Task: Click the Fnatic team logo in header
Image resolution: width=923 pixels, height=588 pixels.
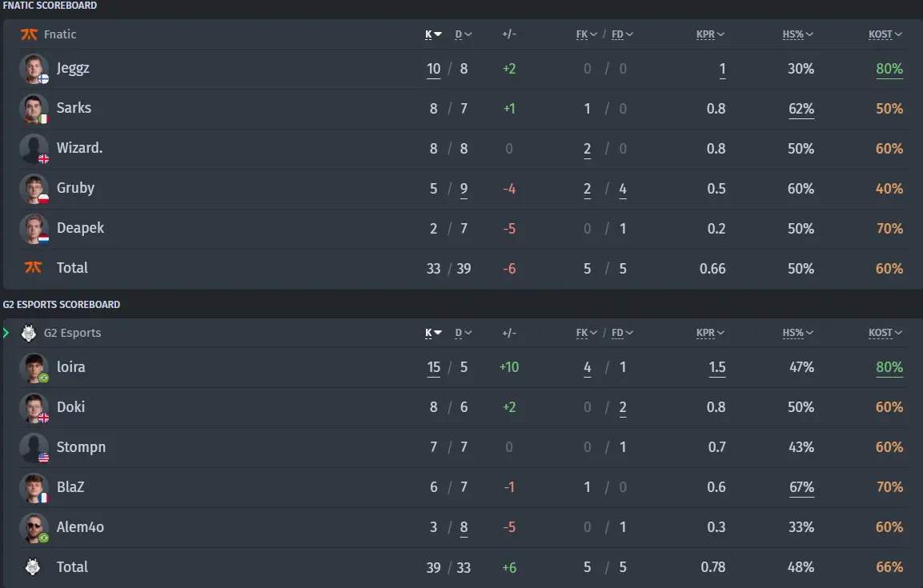Action: tap(29, 34)
